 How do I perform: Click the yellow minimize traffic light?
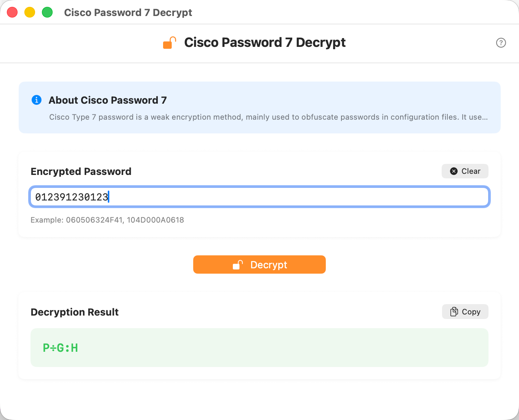pyautogui.click(x=29, y=12)
